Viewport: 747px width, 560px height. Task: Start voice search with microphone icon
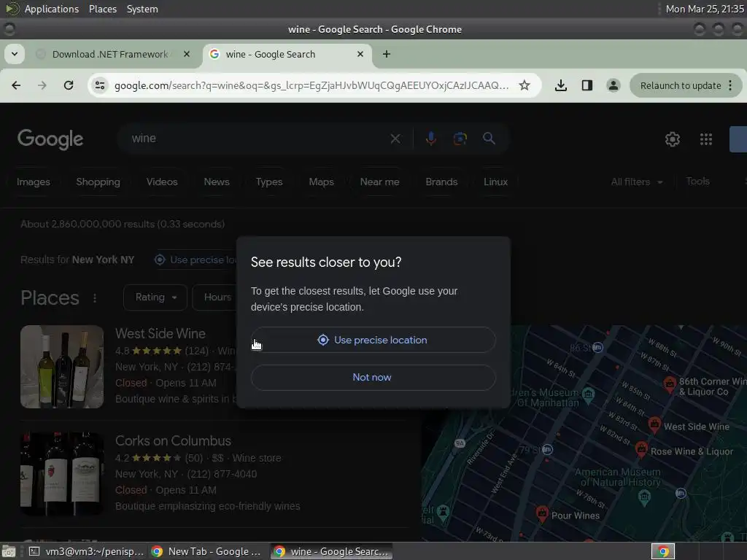point(430,139)
